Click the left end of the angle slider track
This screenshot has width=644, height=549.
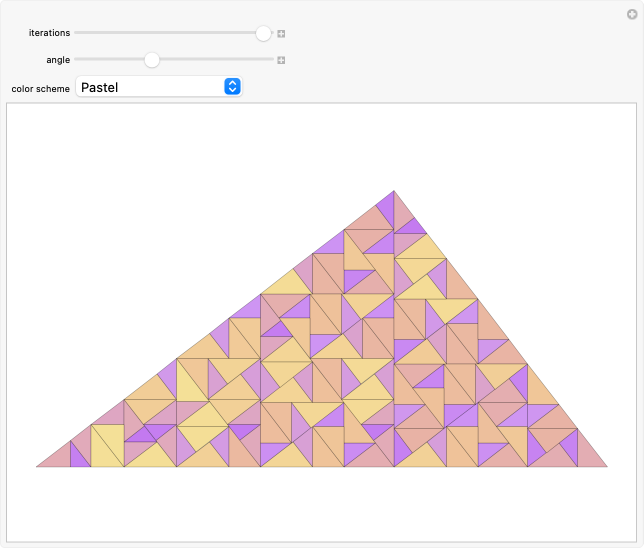(x=78, y=60)
